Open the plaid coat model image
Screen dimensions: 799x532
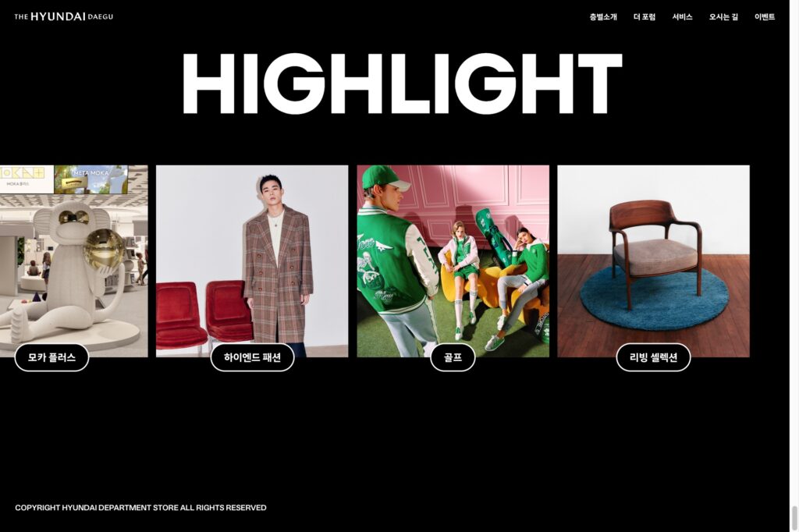(252, 261)
